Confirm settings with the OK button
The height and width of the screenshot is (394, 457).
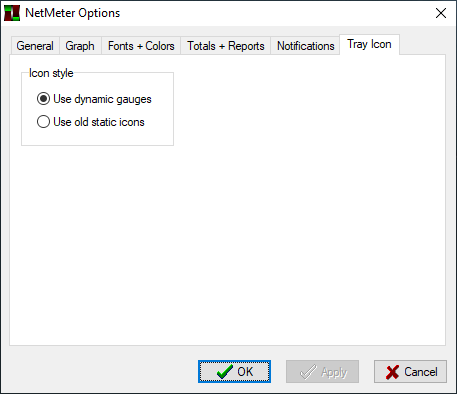pos(234,371)
